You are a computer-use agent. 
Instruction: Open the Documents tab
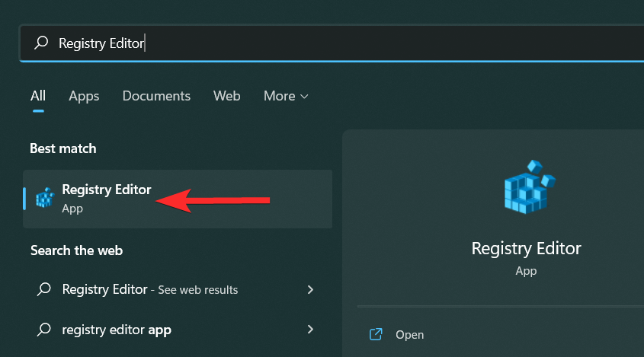pos(156,96)
